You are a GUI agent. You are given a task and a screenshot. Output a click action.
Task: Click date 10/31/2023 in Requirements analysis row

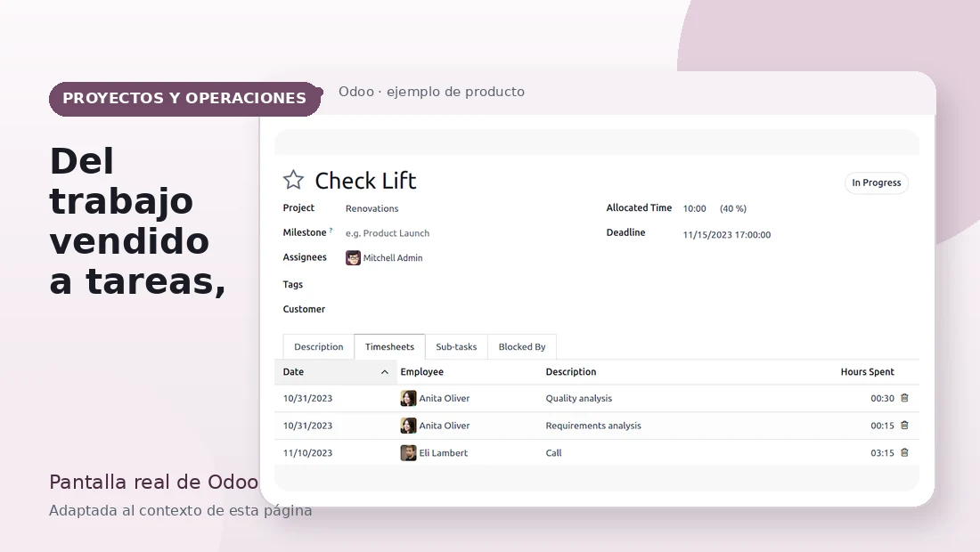(x=307, y=426)
